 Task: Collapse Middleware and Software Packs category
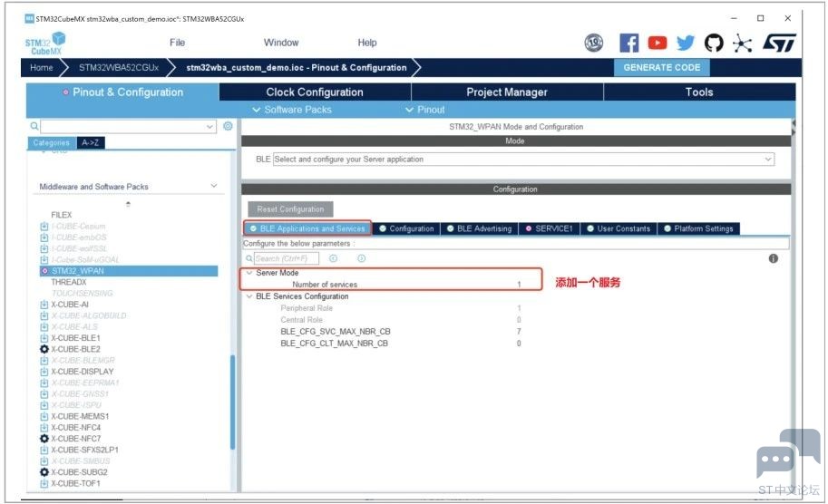click(x=214, y=186)
